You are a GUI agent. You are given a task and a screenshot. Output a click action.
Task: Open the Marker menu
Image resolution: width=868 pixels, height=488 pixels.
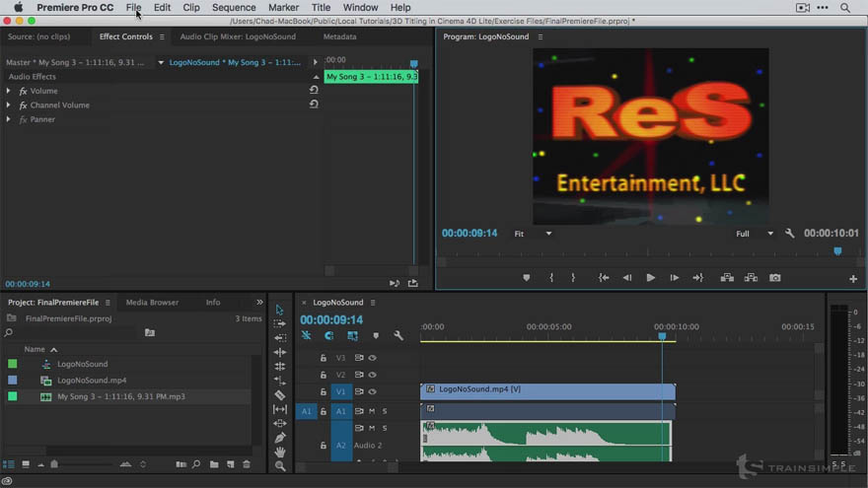(283, 7)
